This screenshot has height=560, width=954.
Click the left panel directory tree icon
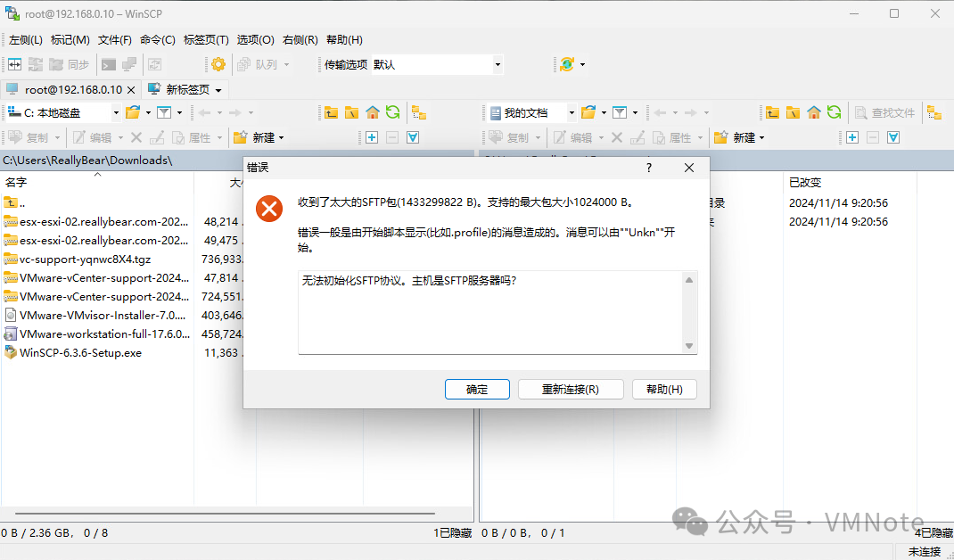point(419,112)
